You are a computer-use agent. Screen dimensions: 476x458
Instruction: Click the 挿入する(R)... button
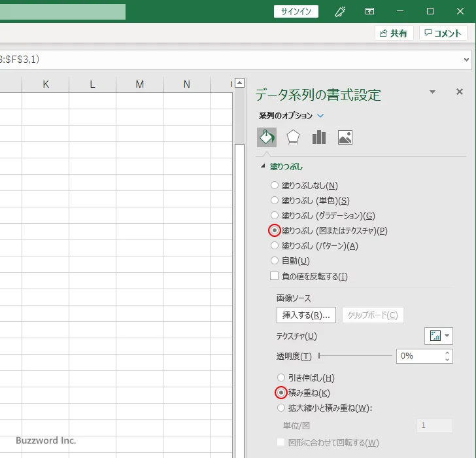pyautogui.click(x=306, y=315)
